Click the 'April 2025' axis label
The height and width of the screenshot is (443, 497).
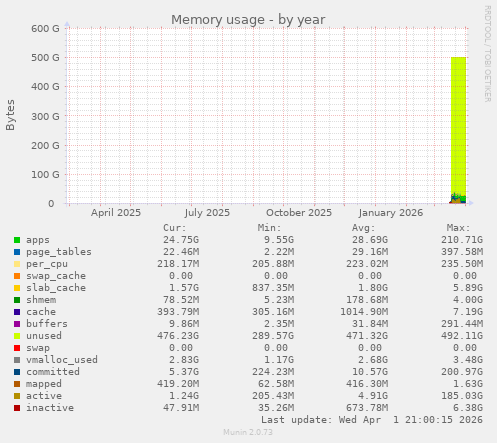click(x=116, y=213)
